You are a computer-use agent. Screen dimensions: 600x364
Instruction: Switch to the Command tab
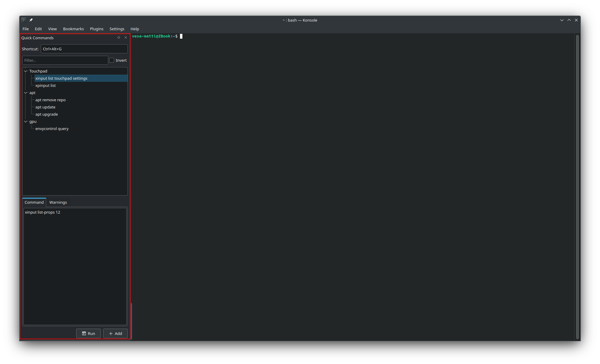[x=34, y=202]
